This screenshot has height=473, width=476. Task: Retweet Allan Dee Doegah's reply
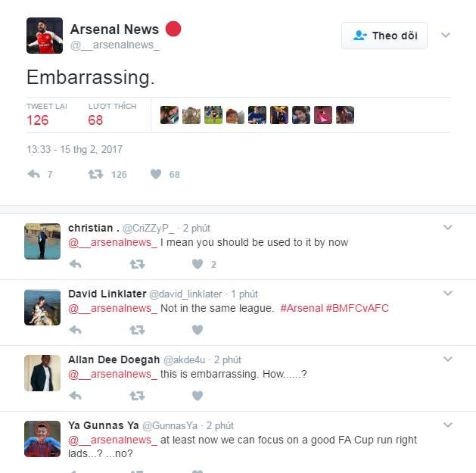pyautogui.click(x=136, y=396)
